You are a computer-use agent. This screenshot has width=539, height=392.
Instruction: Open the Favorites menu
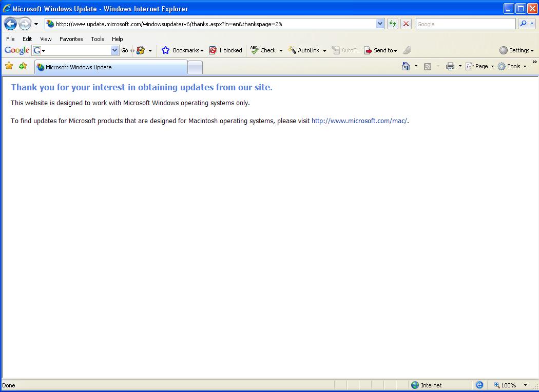click(x=71, y=39)
